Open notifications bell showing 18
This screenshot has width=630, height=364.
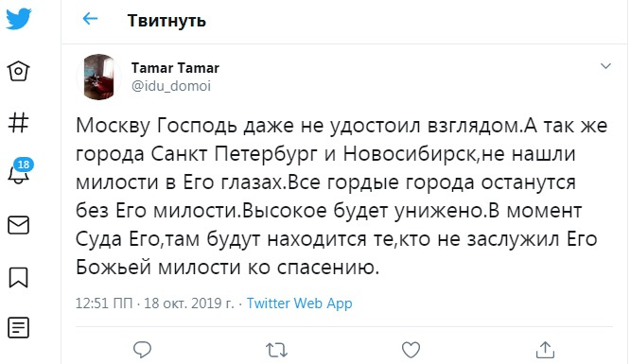(20, 171)
